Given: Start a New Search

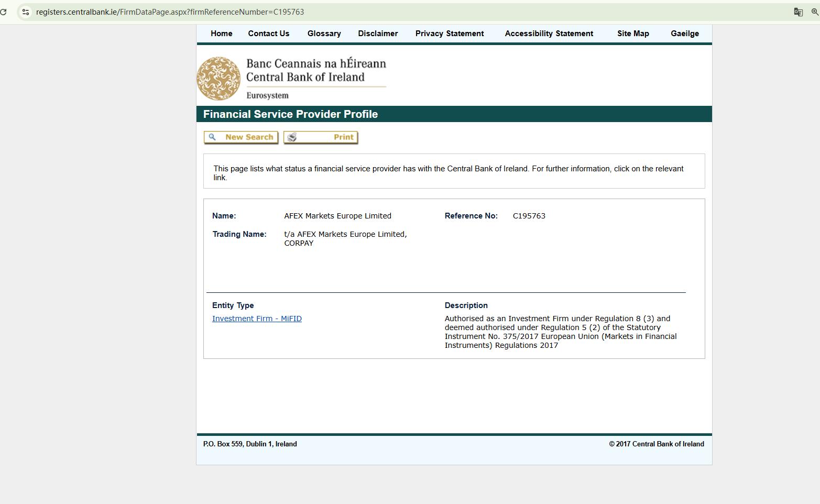Looking at the screenshot, I should point(241,137).
